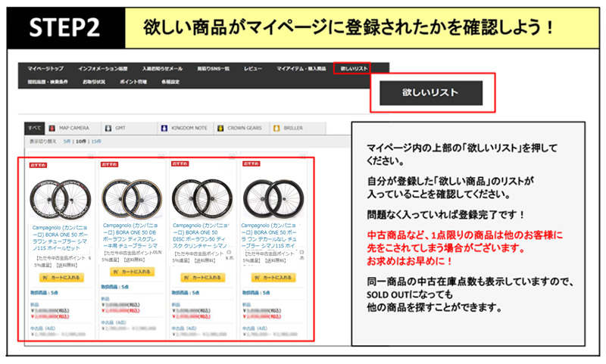This screenshot has width=606, height=364.
Task: Open the wheel photo above シマノ11S ホイールセット
Action: tap(61, 199)
